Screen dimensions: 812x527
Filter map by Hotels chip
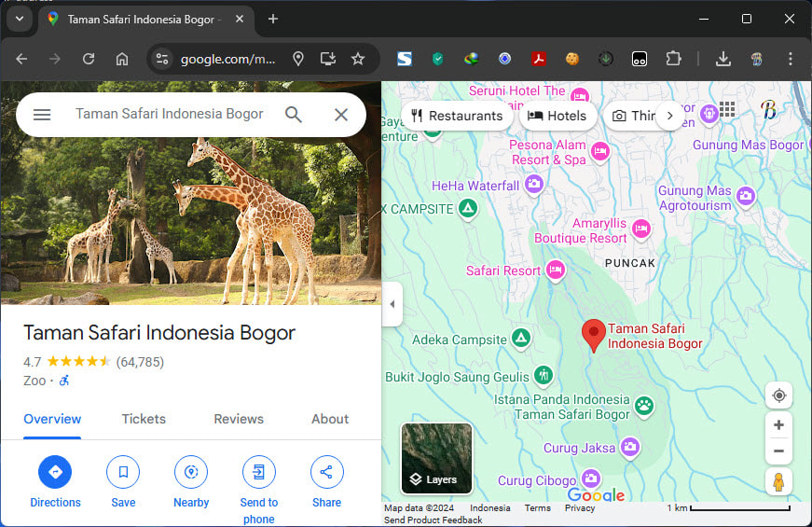click(557, 116)
